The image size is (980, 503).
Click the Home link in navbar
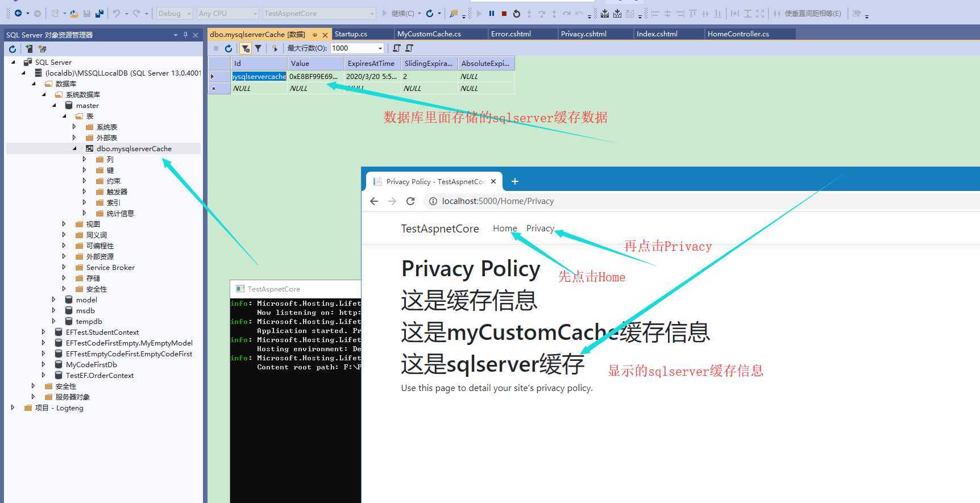505,228
